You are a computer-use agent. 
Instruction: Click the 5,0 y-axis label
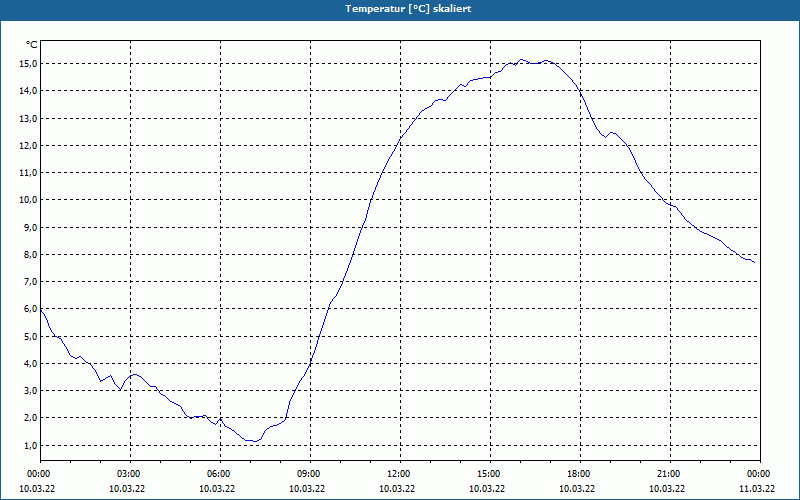(30, 336)
